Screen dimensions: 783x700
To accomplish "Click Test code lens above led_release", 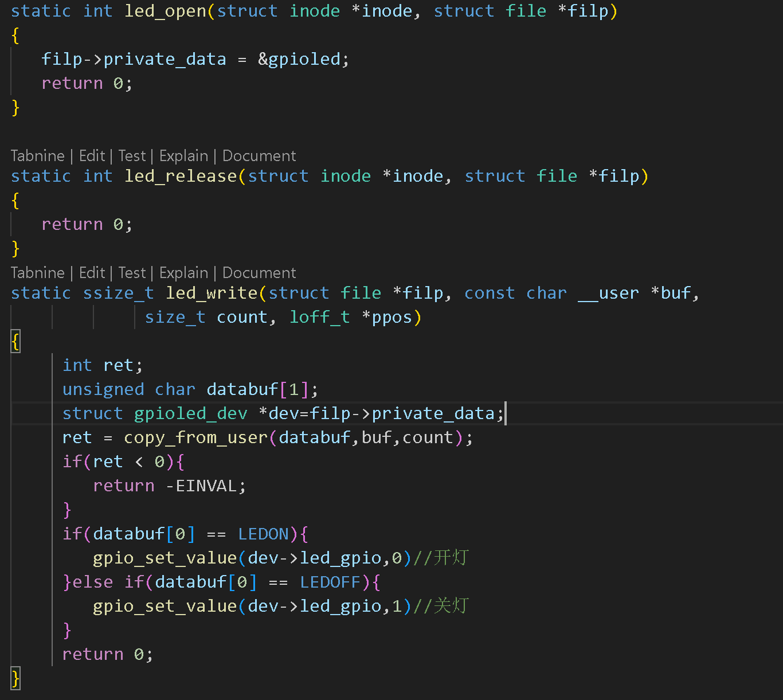I will coord(132,156).
